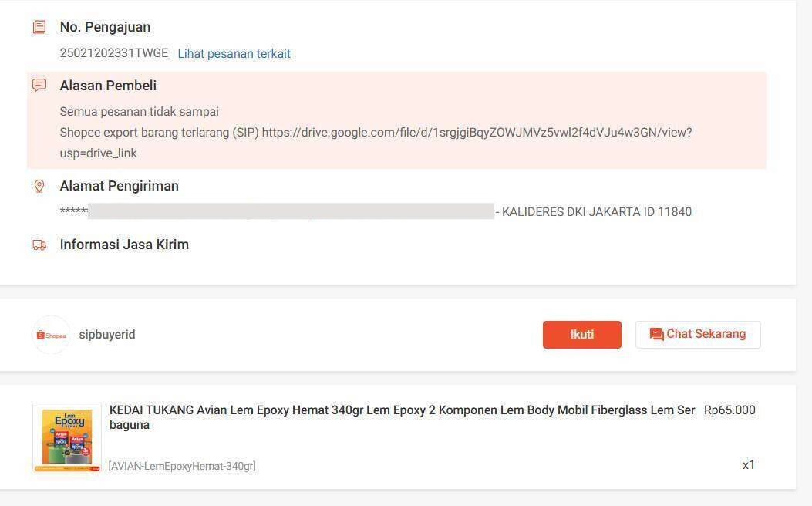Screen dimensions: 812x506
Task: Click the Alamat Pengiriman heading
Action: (119, 186)
